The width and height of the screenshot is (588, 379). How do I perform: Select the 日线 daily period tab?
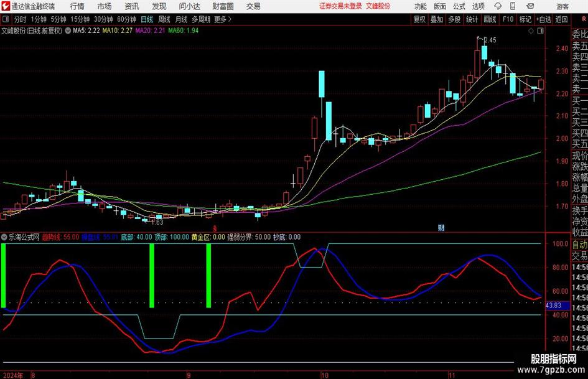pos(147,19)
